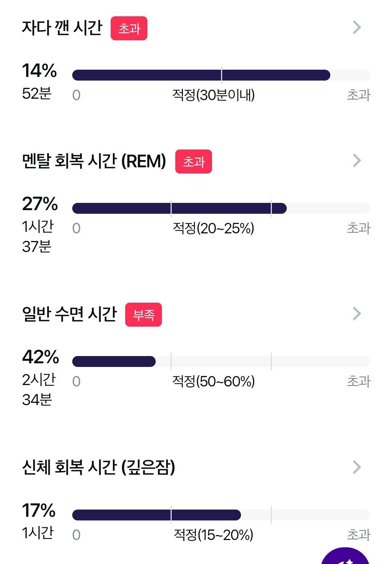Click the 깊은잠 progress bar
This screenshot has height=564, width=392.
221,515
